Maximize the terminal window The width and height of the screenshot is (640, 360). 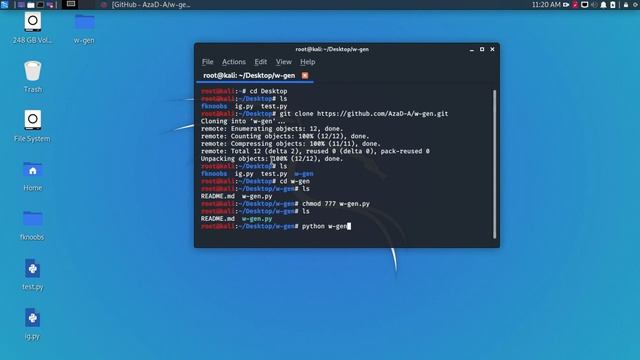tap(482, 49)
